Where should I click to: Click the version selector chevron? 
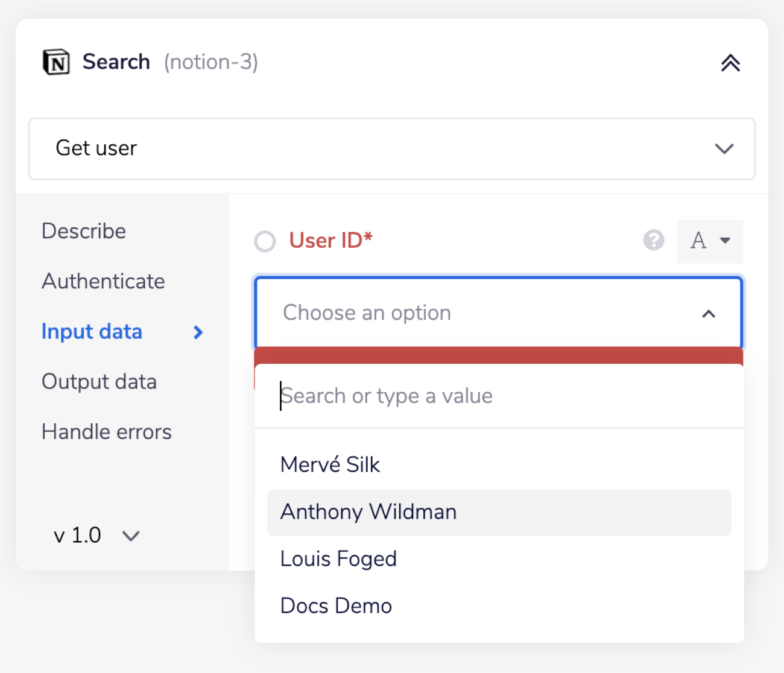pyautogui.click(x=131, y=536)
